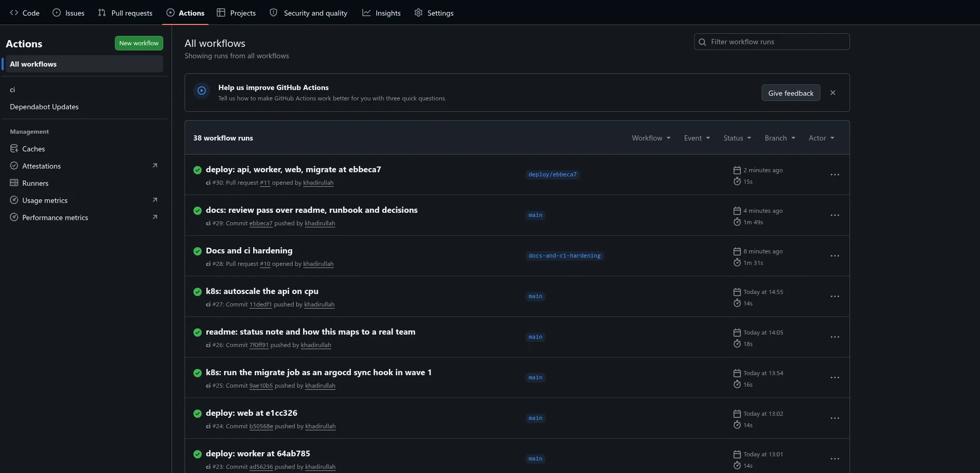Click main branch label on autoscale run
This screenshot has width=980, height=473.
[x=535, y=297]
